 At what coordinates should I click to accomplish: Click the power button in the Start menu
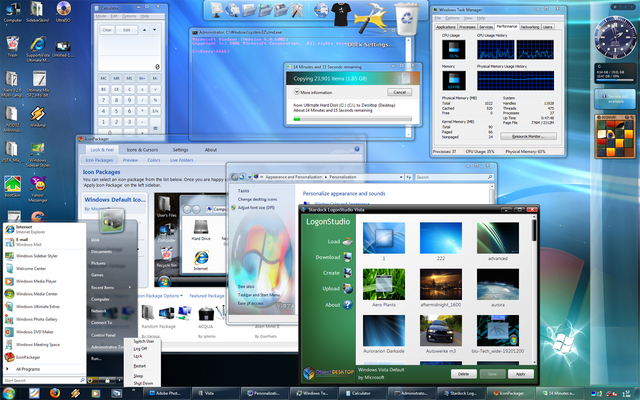(x=91, y=380)
